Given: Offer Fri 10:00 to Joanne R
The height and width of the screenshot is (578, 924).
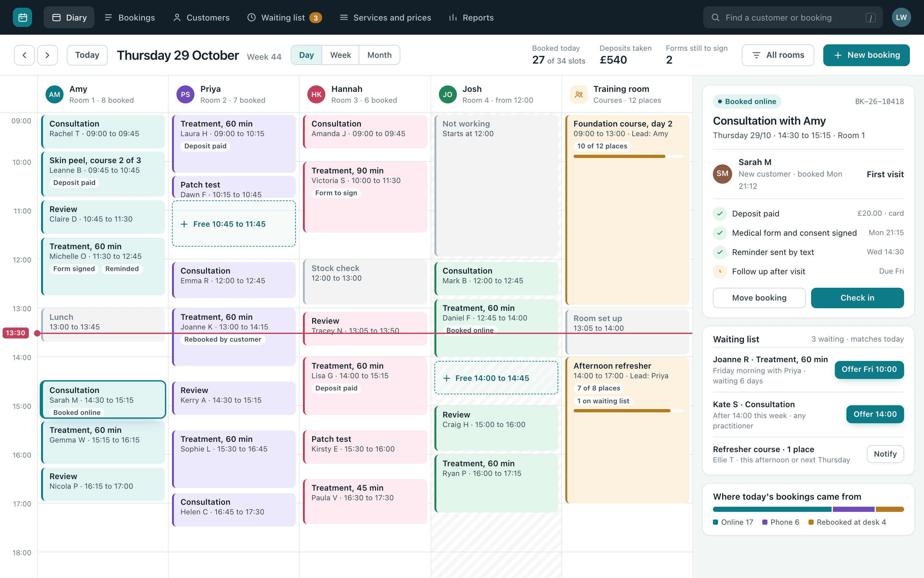Looking at the screenshot, I should coord(869,370).
